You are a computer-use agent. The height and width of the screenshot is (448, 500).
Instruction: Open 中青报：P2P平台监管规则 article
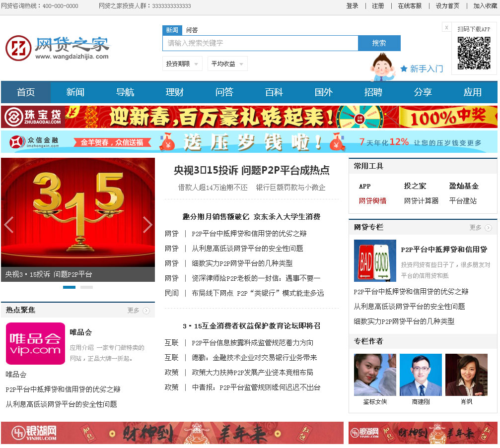[x=256, y=387]
